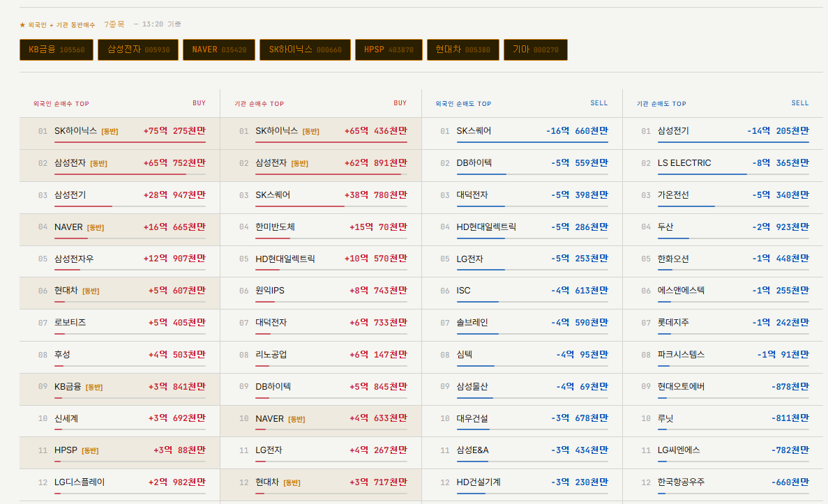
Task: Select DB하이텍 showing -5억 559천만
Action: pyautogui.click(x=522, y=166)
